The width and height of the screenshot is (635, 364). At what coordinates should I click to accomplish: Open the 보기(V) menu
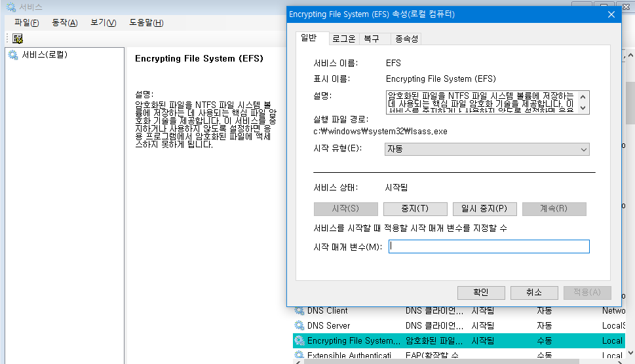click(x=104, y=23)
